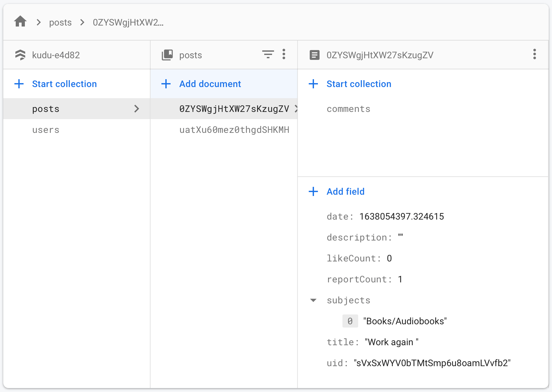The width and height of the screenshot is (552, 392).
Task: Open the comments subcollection
Action: pyautogui.click(x=348, y=109)
